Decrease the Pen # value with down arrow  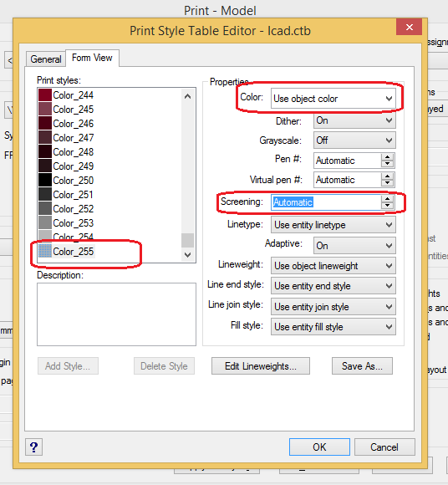coord(387,164)
